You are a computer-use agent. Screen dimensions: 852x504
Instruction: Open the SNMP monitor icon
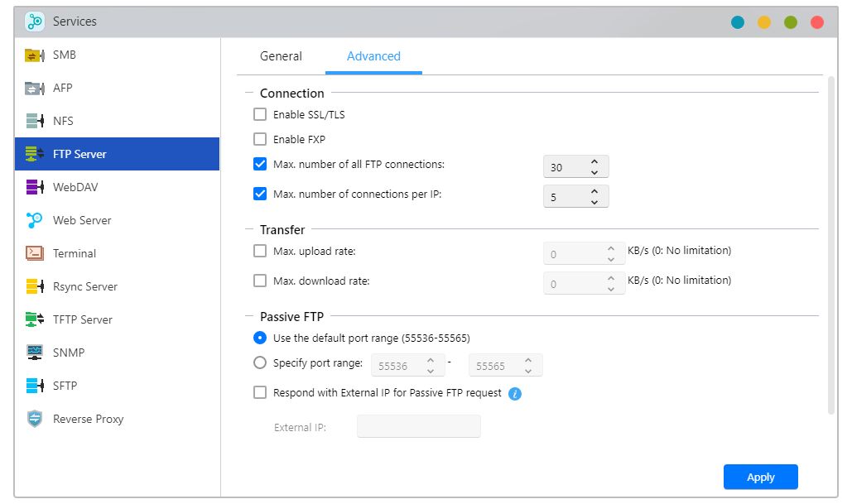[x=34, y=353]
